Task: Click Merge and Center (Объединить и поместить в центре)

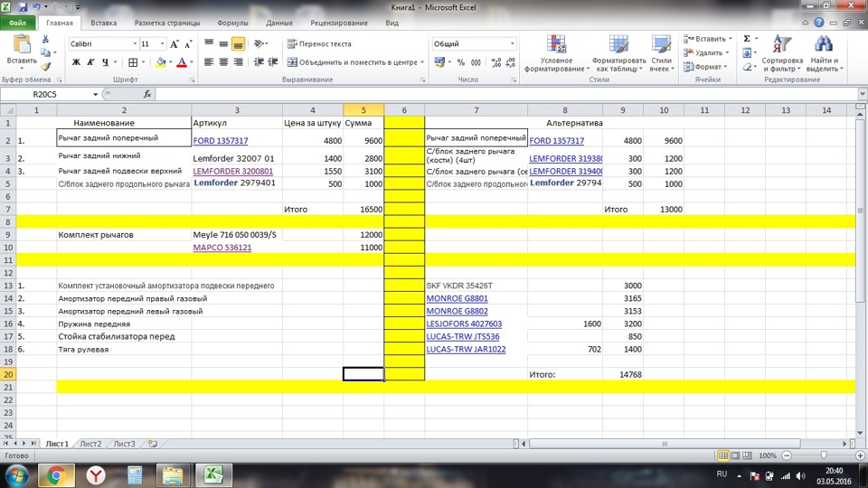Action: tap(355, 62)
